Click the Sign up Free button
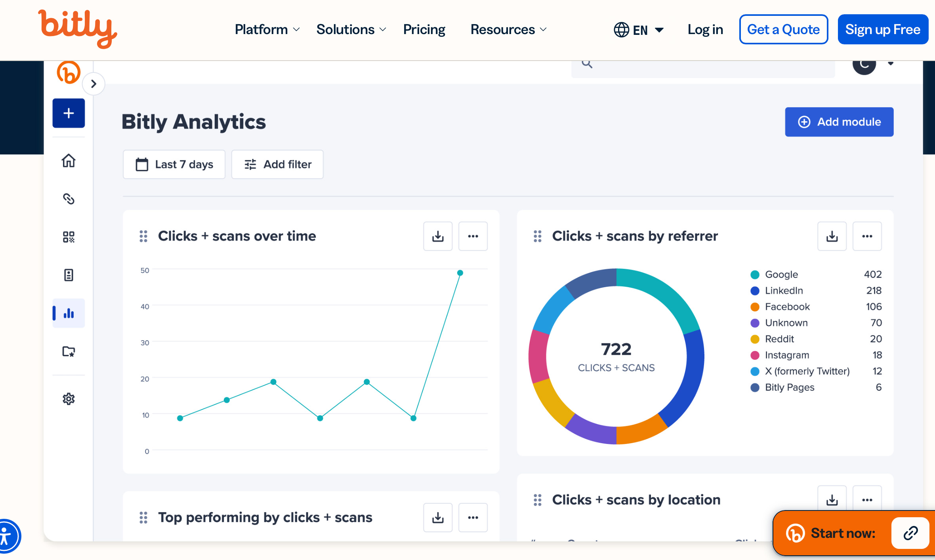 coord(883,29)
